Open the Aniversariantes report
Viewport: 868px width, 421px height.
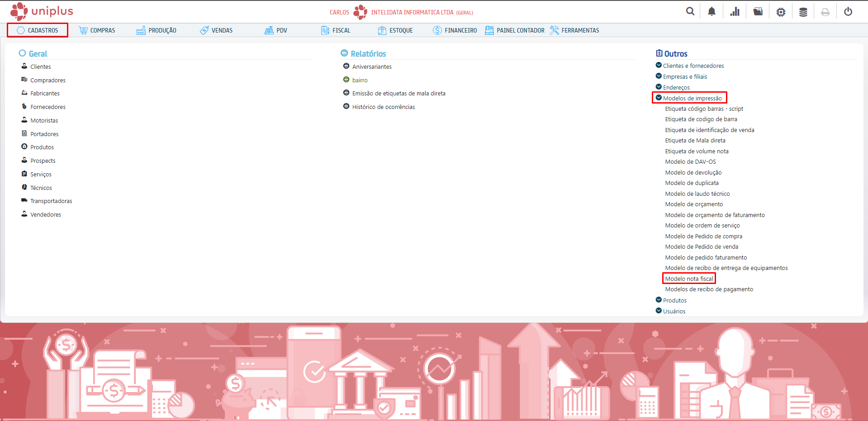point(371,66)
